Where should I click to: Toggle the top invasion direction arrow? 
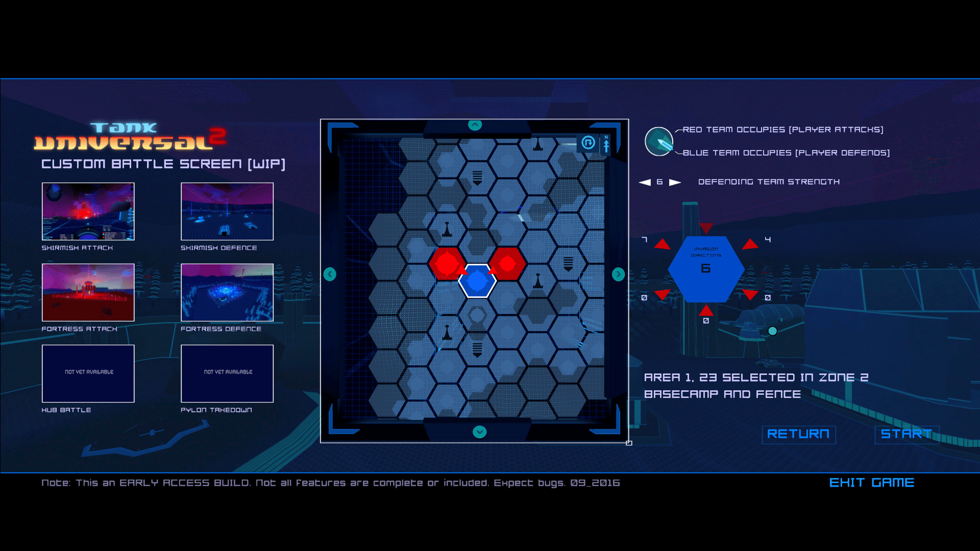[706, 228]
